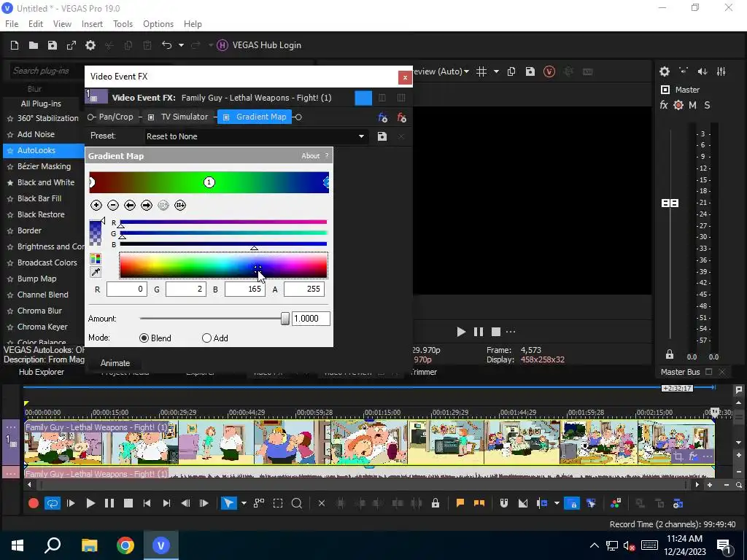Toggle Solo on Master bus
The height and width of the screenshot is (560, 747).
(707, 105)
